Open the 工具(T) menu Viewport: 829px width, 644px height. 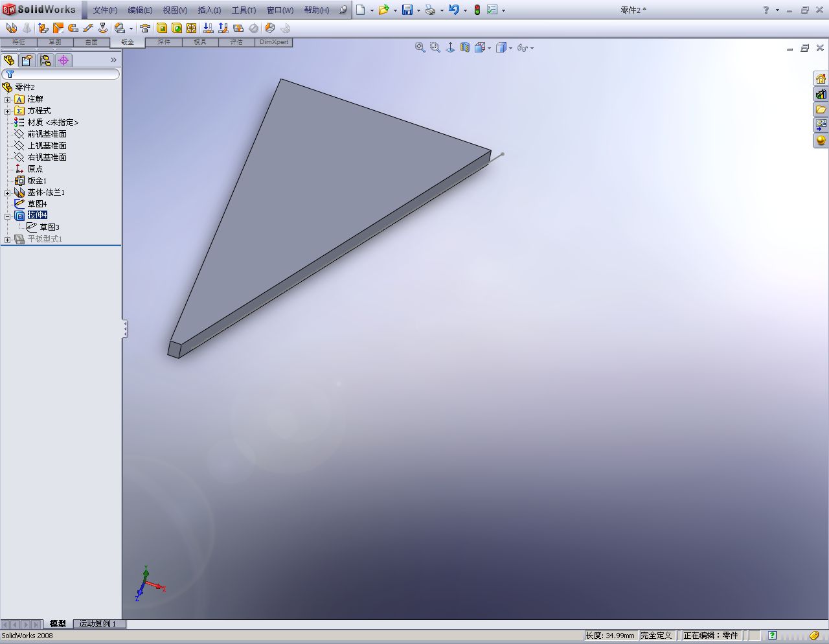point(244,10)
